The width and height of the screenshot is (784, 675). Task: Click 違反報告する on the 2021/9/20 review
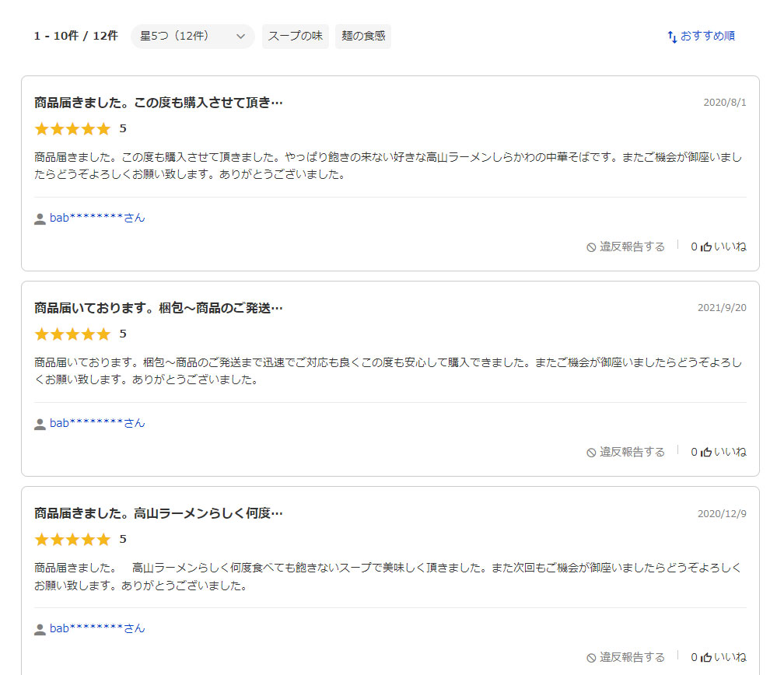626,453
